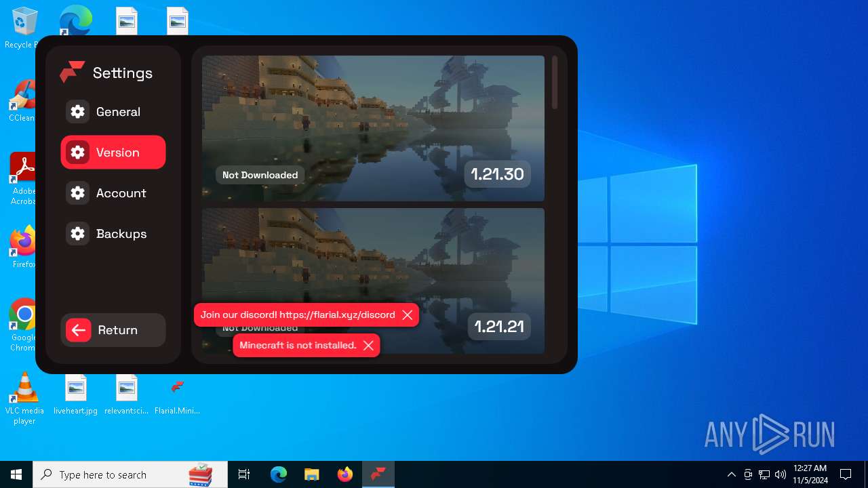This screenshot has height=488, width=868.
Task: Click the gear icon beside General
Action: click(78, 112)
